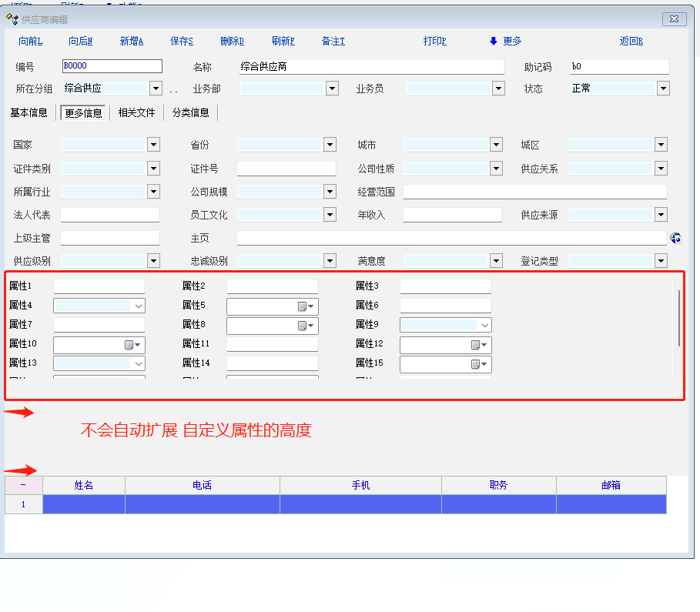Viewport: 700px width, 612px height.
Task: Open calendar picker for 属性12
Action: click(x=476, y=345)
